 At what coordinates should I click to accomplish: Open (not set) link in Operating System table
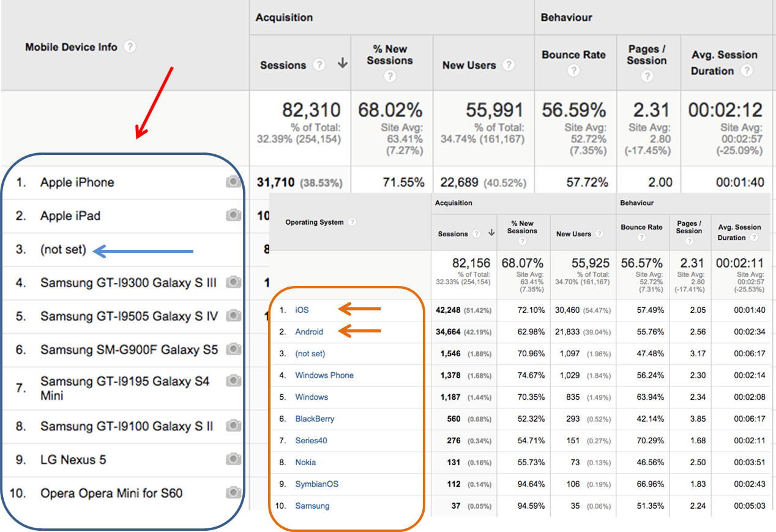310,353
